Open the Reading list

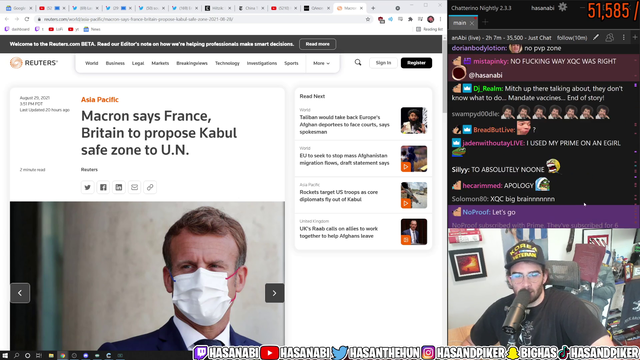click(x=429, y=29)
